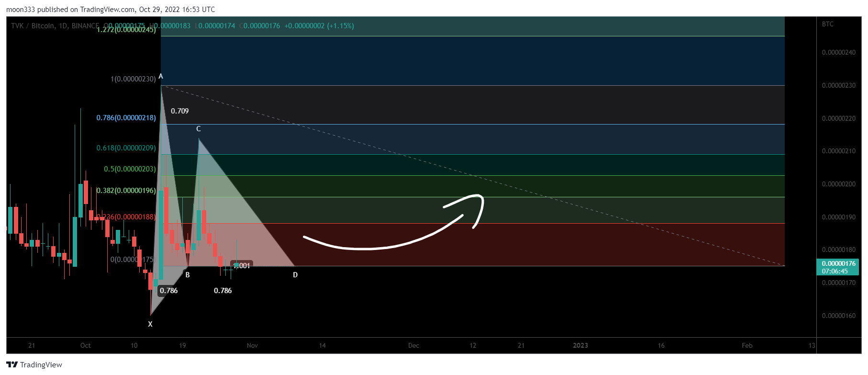
Task: Click the 1(0.00000230) Fibonacci level label
Action: pyautogui.click(x=133, y=79)
